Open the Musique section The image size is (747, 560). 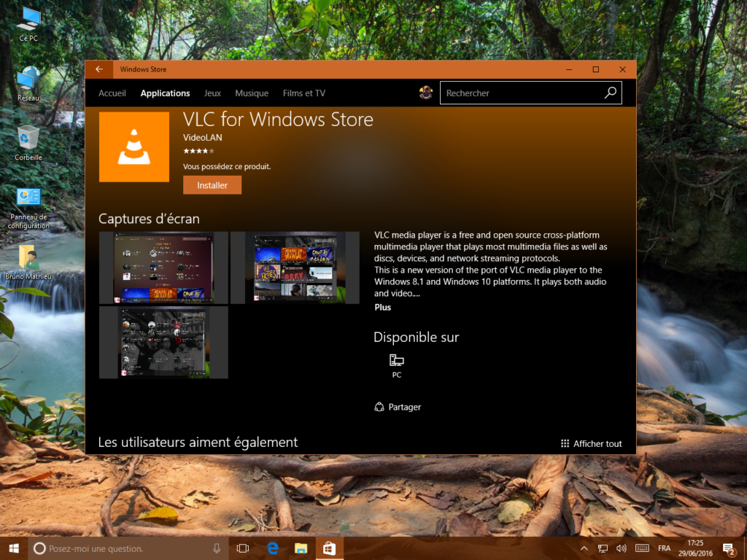251,93
